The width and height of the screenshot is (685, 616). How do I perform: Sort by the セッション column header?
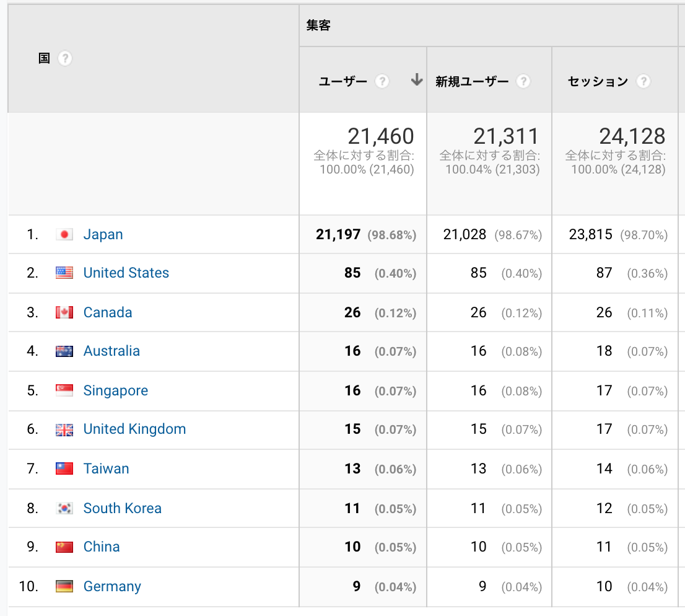click(x=598, y=81)
